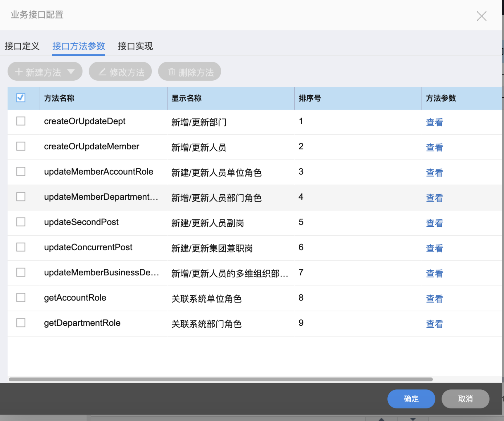504x421 pixels.
Task: Open the 接口实现 tab
Action: (x=135, y=46)
